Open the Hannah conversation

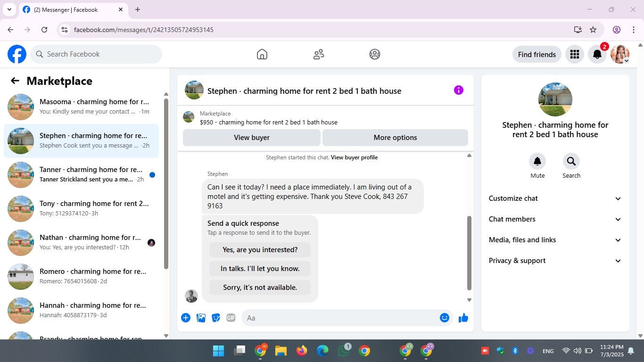point(81,311)
